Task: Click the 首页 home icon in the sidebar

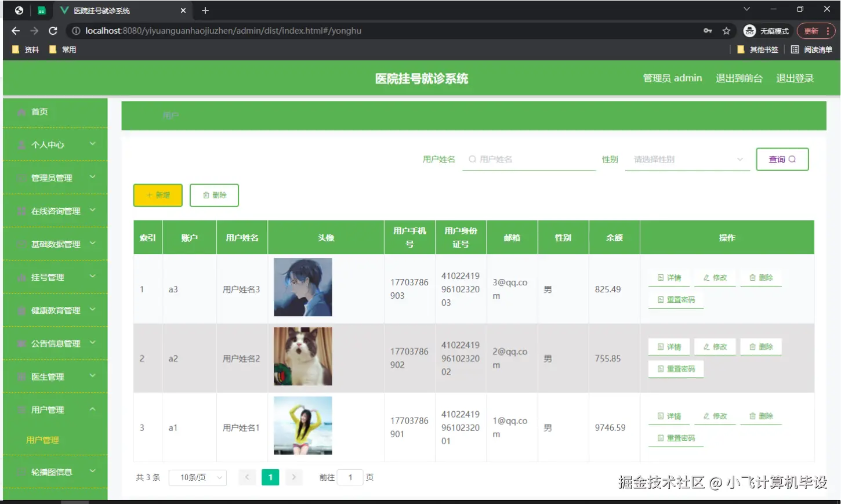Action: point(22,112)
